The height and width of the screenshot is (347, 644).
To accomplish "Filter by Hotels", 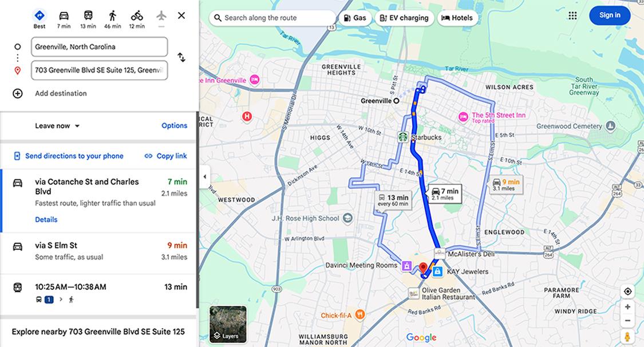I will tap(457, 18).
